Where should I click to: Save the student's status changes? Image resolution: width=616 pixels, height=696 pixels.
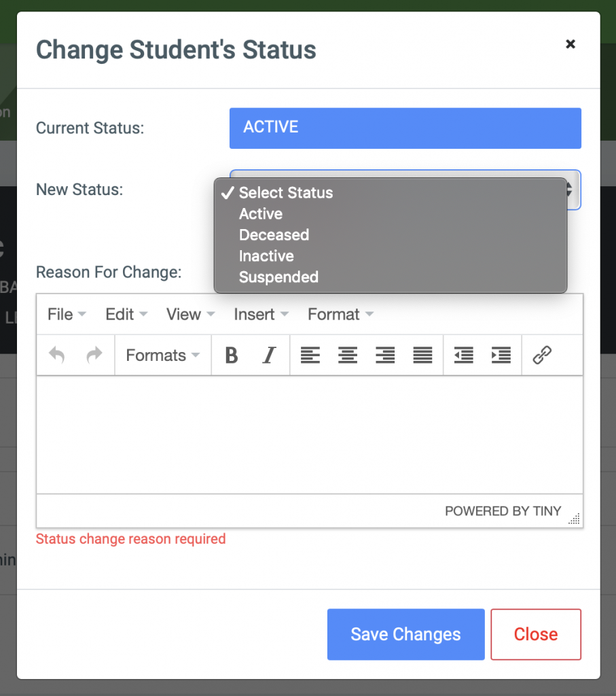(405, 634)
